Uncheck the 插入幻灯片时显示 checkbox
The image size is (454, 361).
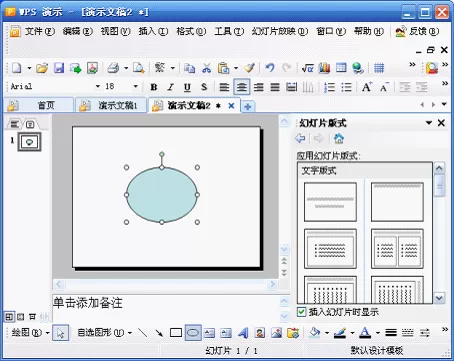click(301, 312)
